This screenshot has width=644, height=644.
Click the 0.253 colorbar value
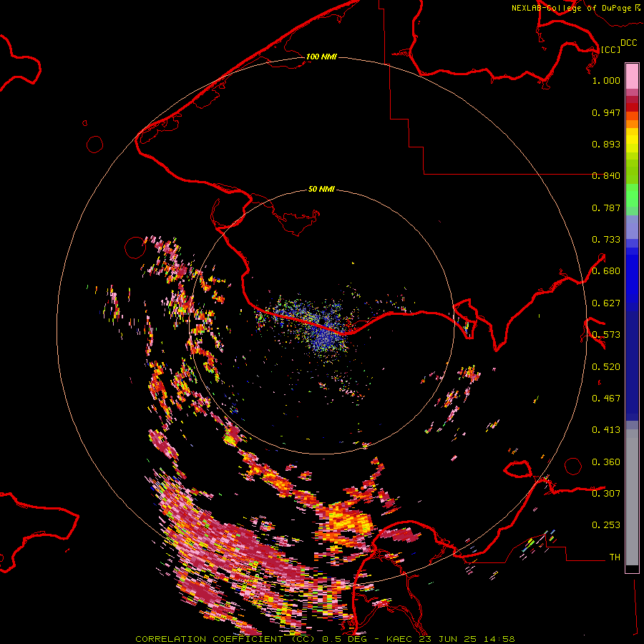click(606, 525)
